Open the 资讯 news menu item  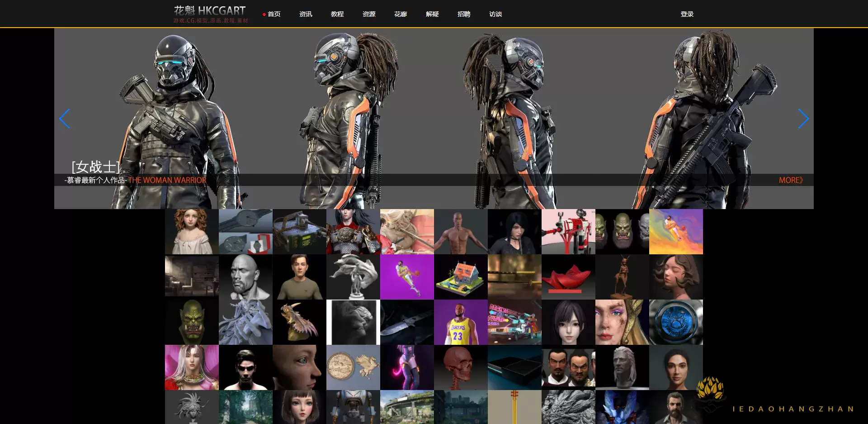pyautogui.click(x=306, y=14)
